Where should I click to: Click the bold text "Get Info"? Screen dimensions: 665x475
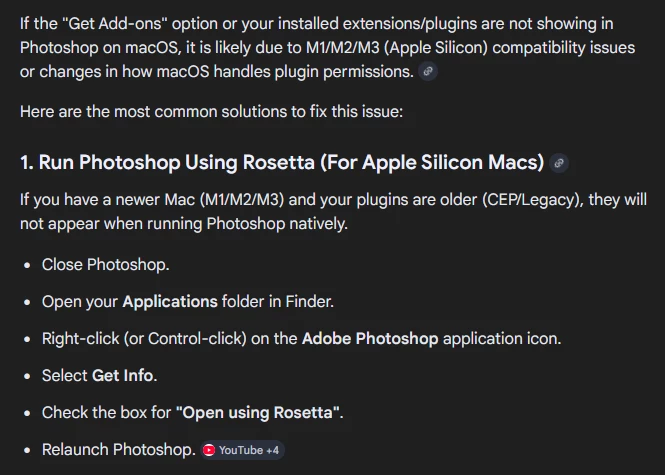(x=123, y=375)
